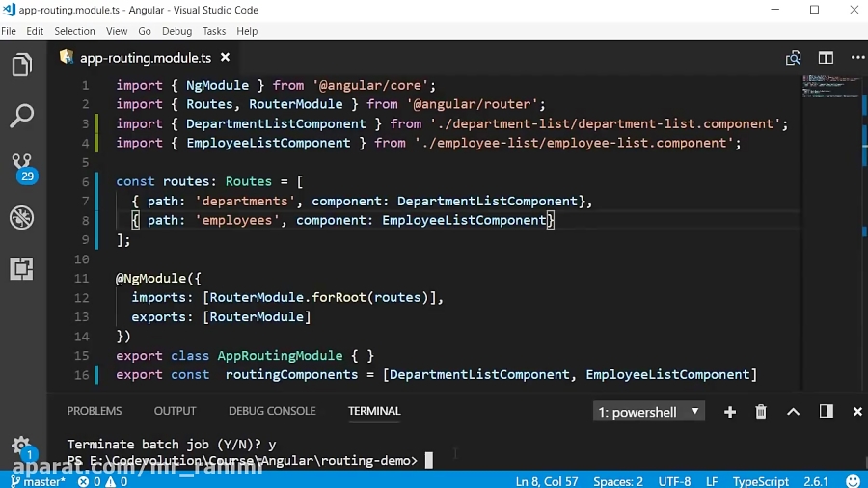The height and width of the screenshot is (488, 868).
Task: Open the powershell terminal selector dropdown
Action: point(649,412)
